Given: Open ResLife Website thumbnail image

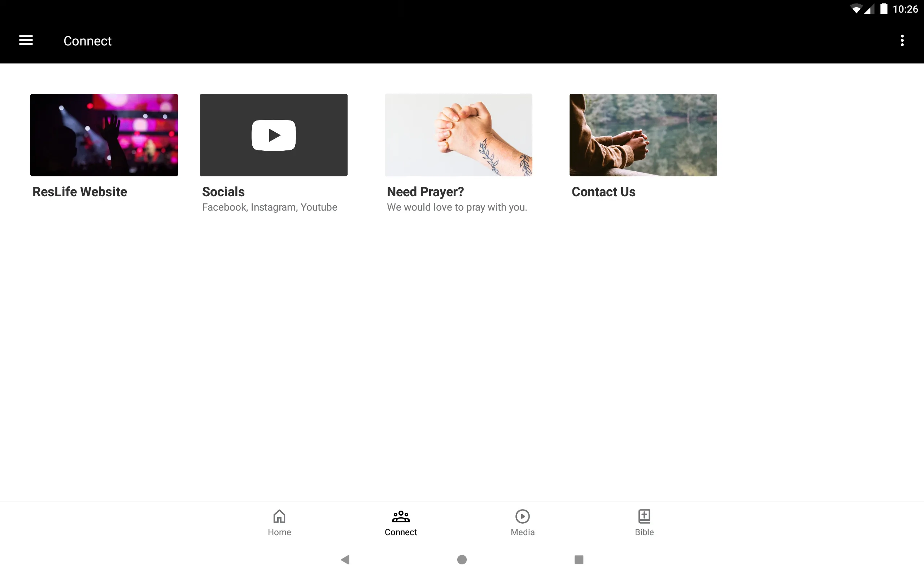Looking at the screenshot, I should [104, 135].
